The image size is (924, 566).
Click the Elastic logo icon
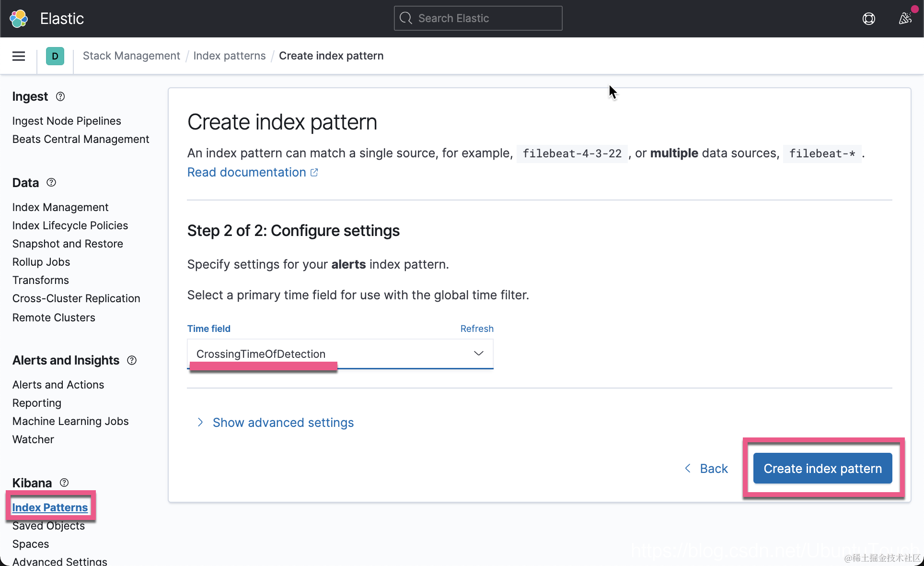coord(19,19)
